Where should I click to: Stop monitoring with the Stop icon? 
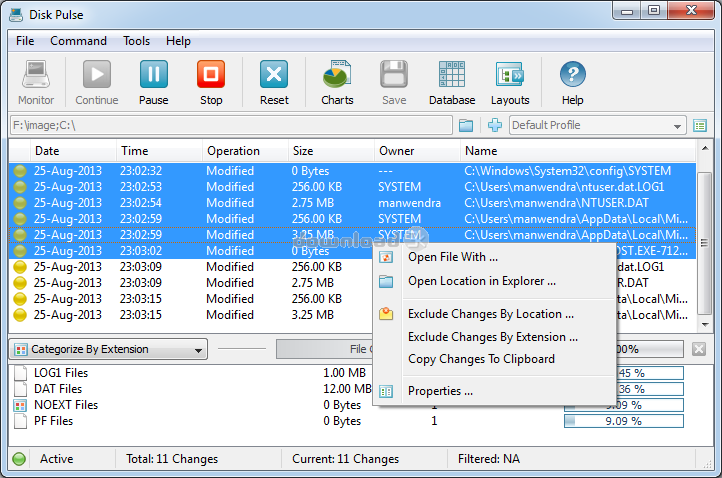211,74
